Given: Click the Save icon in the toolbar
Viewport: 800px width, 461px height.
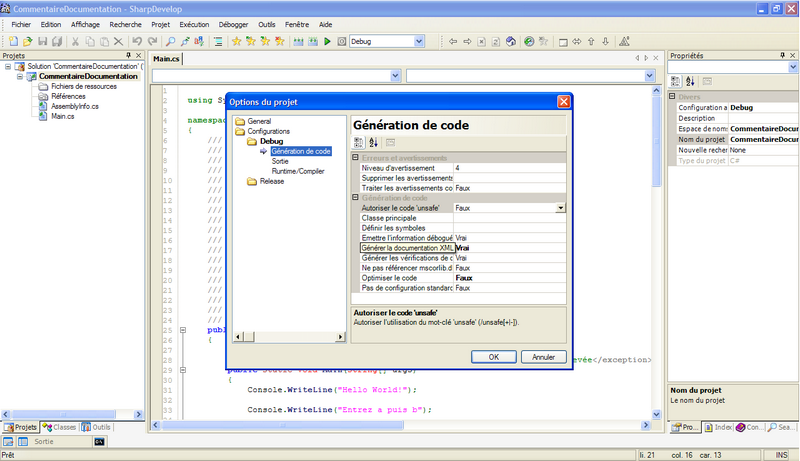Looking at the screenshot, I should coord(43,41).
